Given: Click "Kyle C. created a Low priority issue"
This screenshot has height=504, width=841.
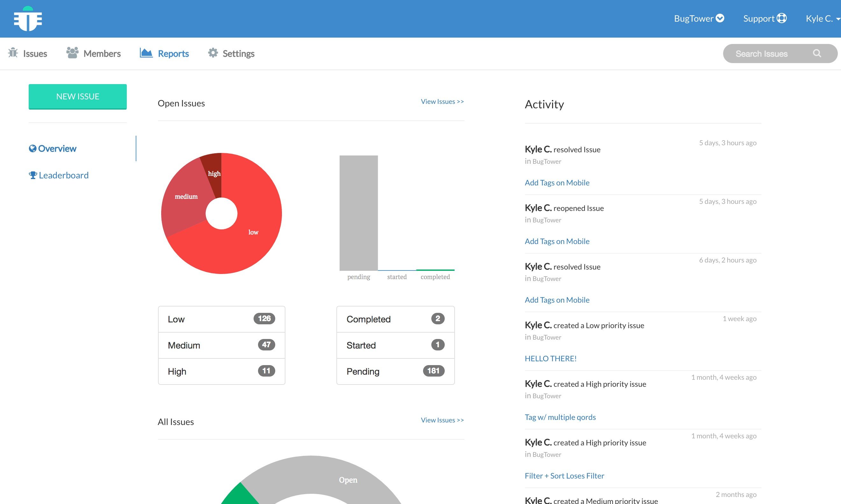Looking at the screenshot, I should click(584, 325).
